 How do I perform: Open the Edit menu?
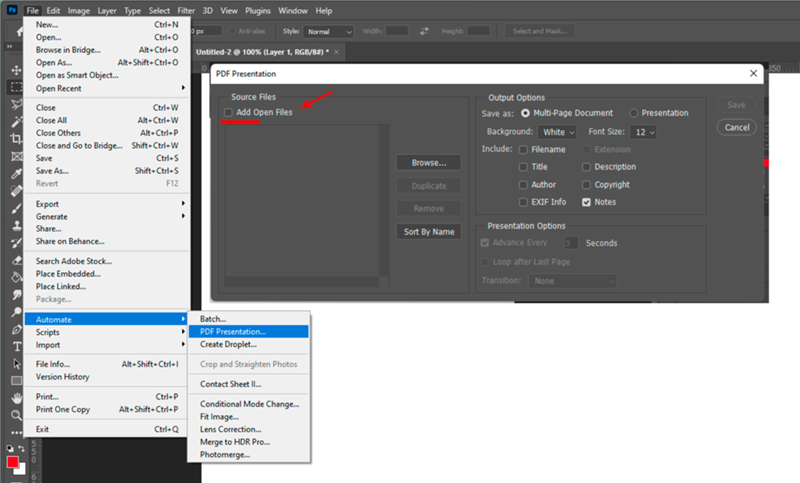click(53, 10)
